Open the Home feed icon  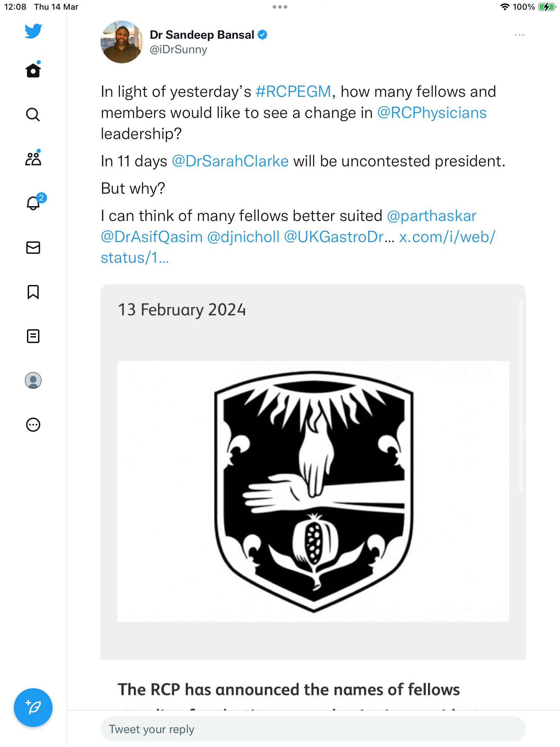tap(33, 70)
